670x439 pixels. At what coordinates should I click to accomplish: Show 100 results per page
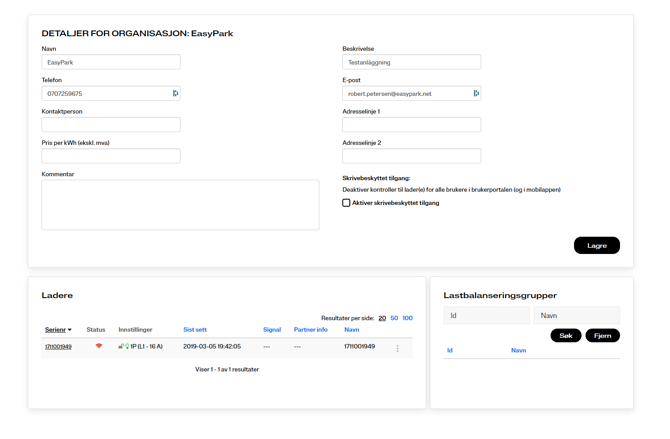(407, 318)
